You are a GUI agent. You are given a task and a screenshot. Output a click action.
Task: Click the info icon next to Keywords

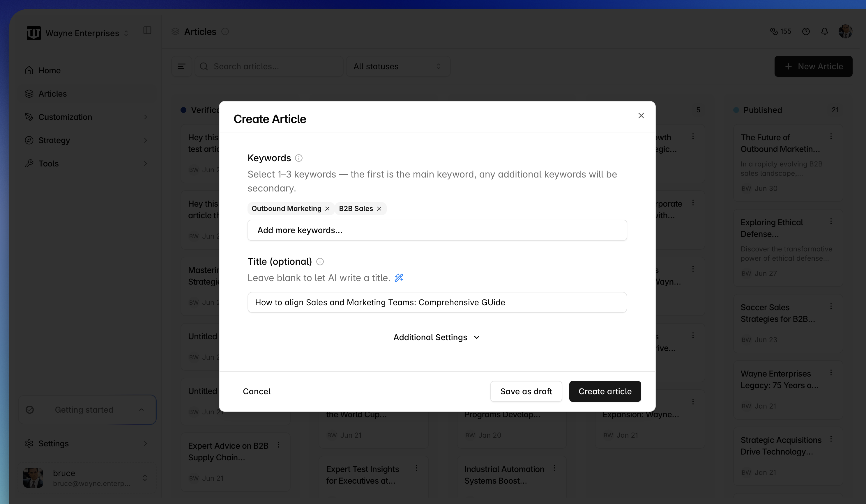click(x=298, y=158)
